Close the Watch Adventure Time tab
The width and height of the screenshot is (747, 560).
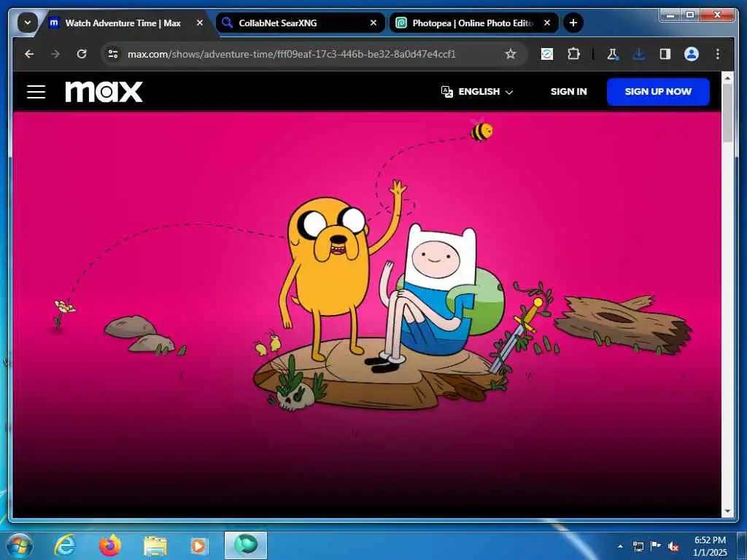[x=200, y=23]
